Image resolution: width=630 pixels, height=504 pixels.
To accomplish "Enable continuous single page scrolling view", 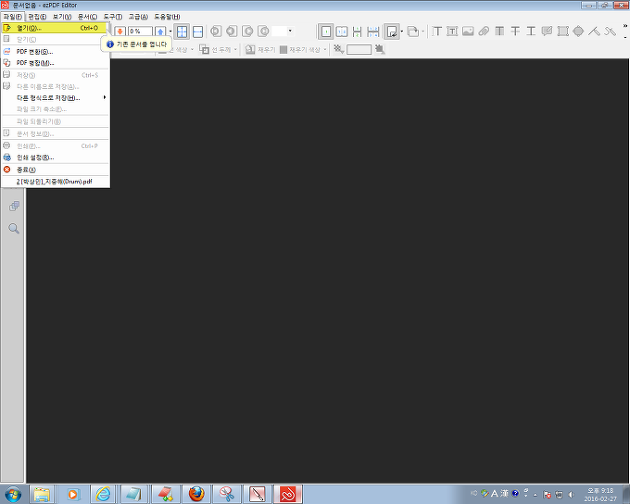I will tap(357, 31).
